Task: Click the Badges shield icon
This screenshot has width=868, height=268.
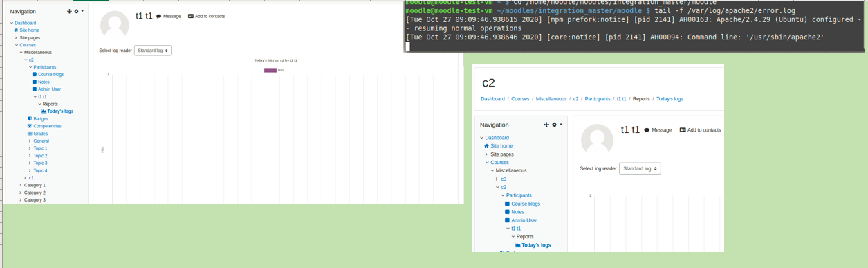Action: (30, 118)
